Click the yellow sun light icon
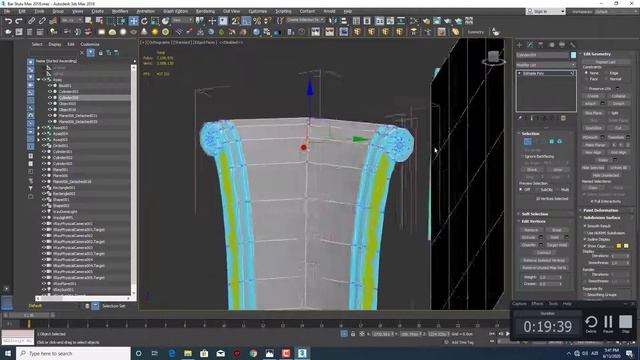Screen dimensions: 640x360 (x=155, y=32)
